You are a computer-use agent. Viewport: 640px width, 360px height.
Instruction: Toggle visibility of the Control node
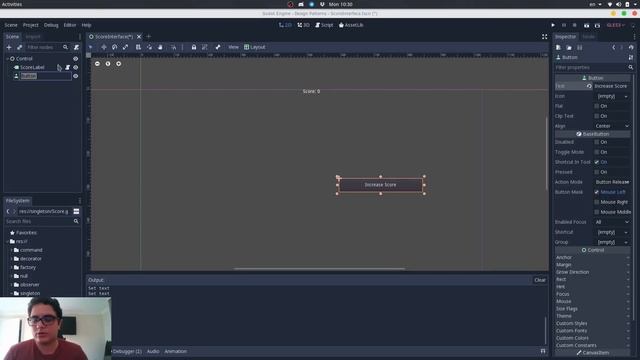(x=76, y=59)
